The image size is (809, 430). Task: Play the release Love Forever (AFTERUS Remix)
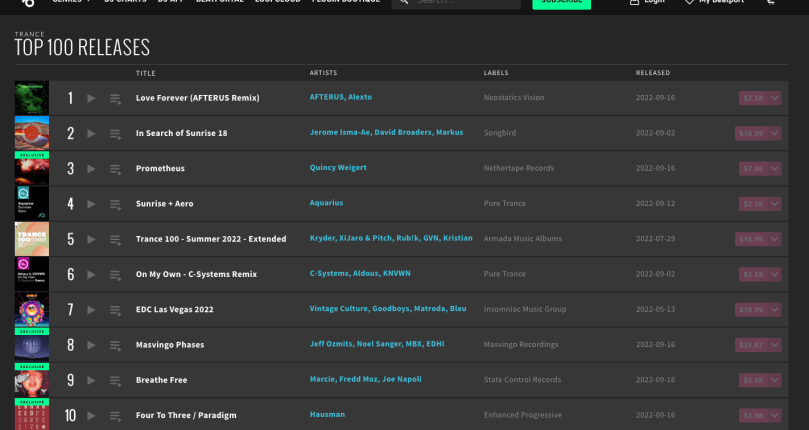[91, 98]
